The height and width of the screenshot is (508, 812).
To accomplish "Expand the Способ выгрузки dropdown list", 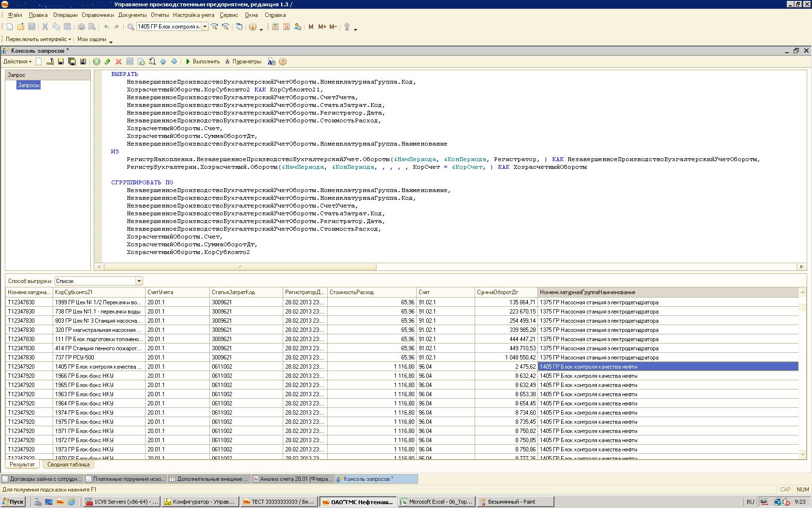I will pos(139,281).
